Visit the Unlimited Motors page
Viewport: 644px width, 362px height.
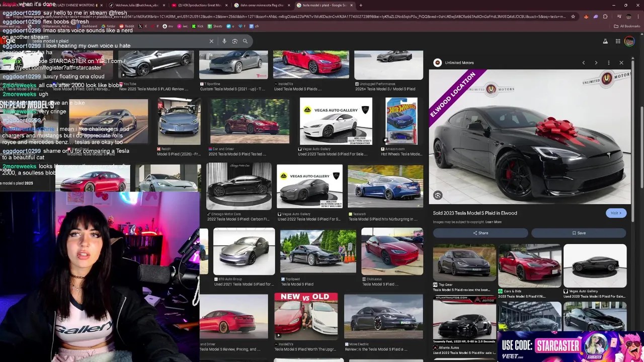(x=616, y=213)
